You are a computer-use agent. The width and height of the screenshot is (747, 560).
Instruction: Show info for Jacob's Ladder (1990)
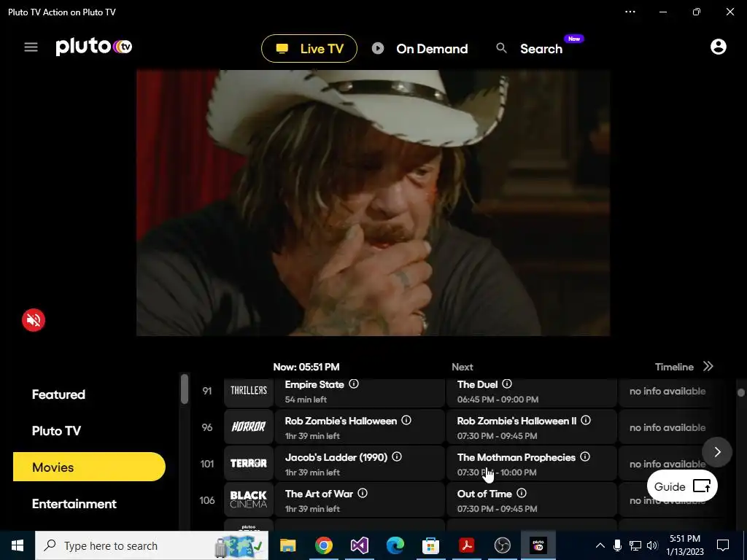(x=397, y=457)
